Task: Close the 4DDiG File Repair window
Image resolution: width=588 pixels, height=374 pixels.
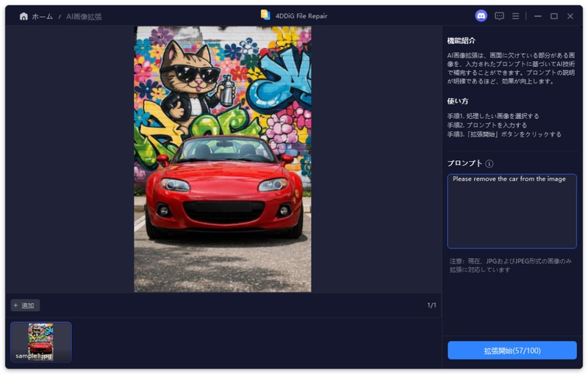Action: tap(570, 16)
